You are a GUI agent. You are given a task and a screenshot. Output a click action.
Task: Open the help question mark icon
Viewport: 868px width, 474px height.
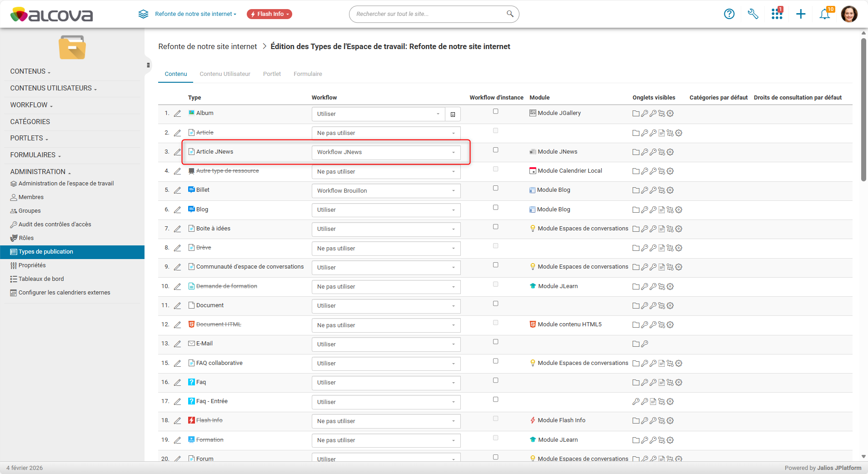point(729,14)
